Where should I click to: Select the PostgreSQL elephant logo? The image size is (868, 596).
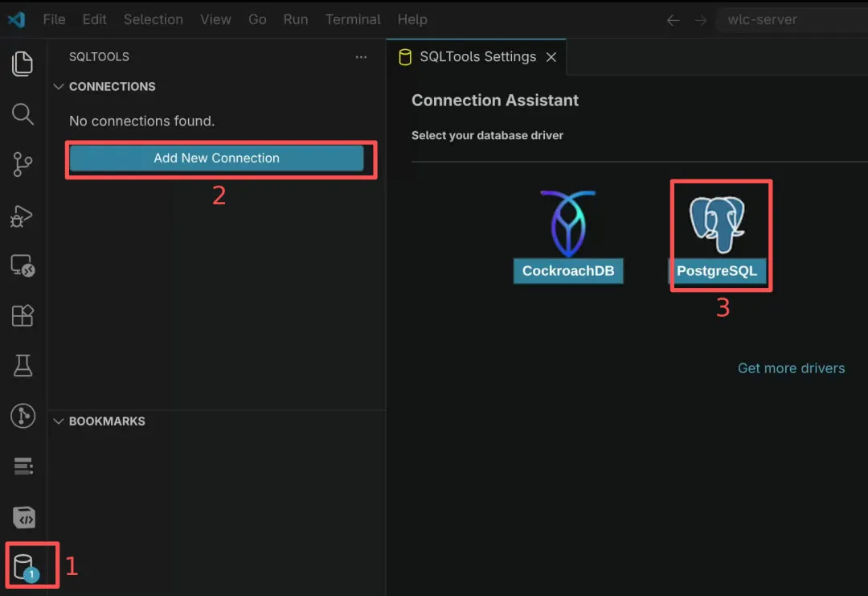pos(717,224)
